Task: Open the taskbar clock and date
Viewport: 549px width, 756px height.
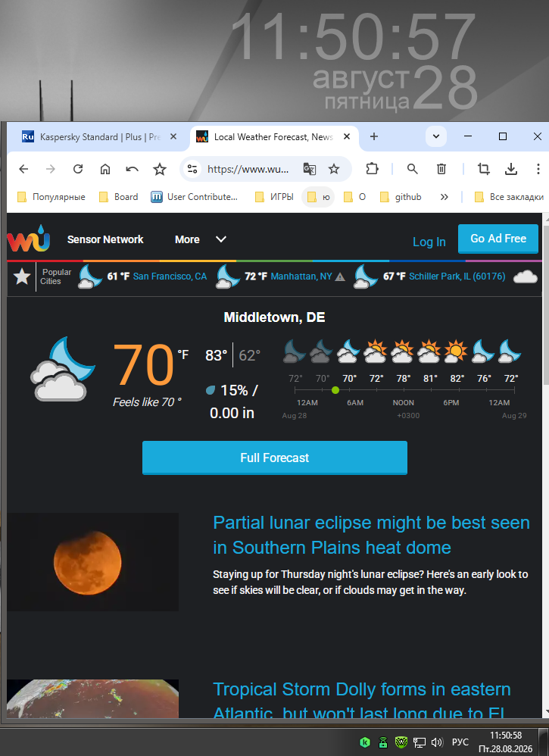Action: click(x=505, y=742)
